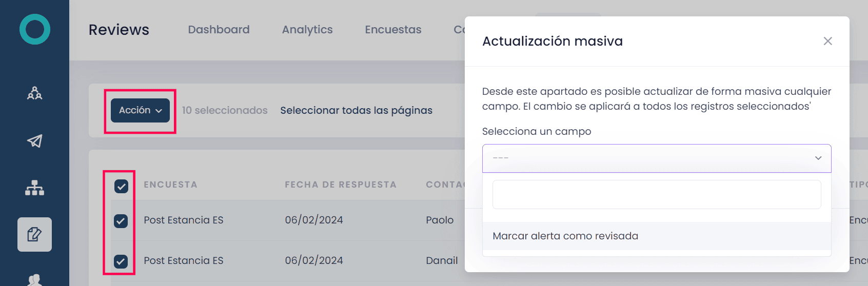
Task: Open the paper plane campaigns icon
Action: coord(35,141)
